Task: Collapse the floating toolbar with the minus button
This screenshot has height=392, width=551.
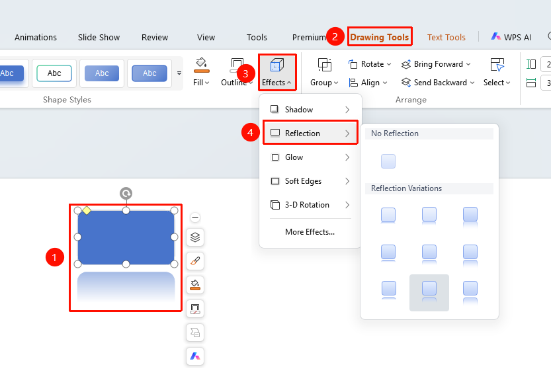Action: pyautogui.click(x=195, y=217)
